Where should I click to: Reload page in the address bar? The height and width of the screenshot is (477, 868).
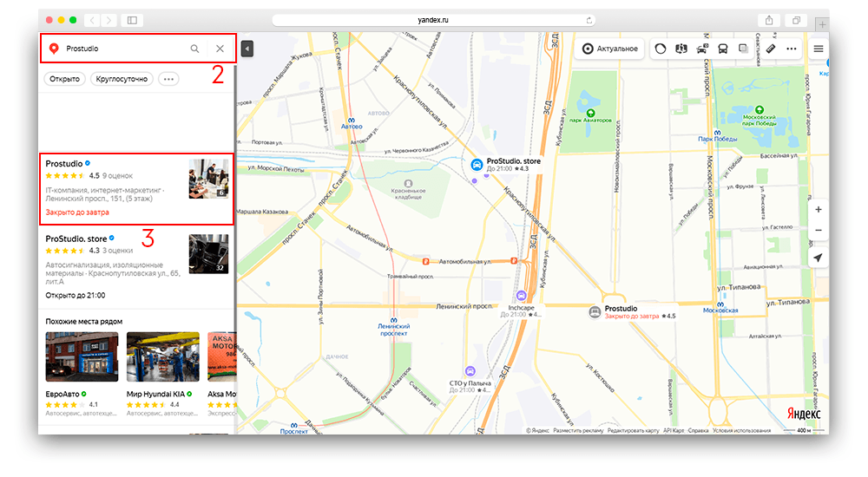click(x=589, y=21)
